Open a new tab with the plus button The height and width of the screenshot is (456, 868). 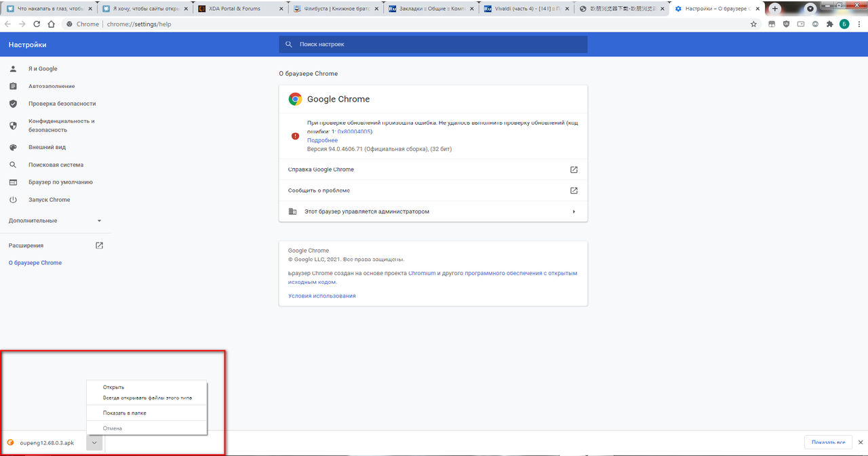(x=775, y=9)
